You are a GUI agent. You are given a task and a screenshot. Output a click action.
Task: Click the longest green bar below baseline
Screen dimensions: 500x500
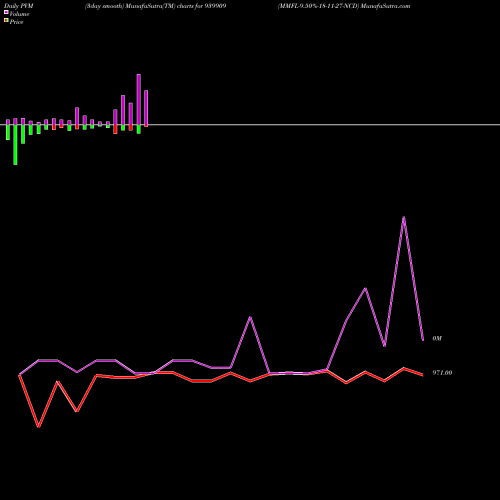click(15, 145)
